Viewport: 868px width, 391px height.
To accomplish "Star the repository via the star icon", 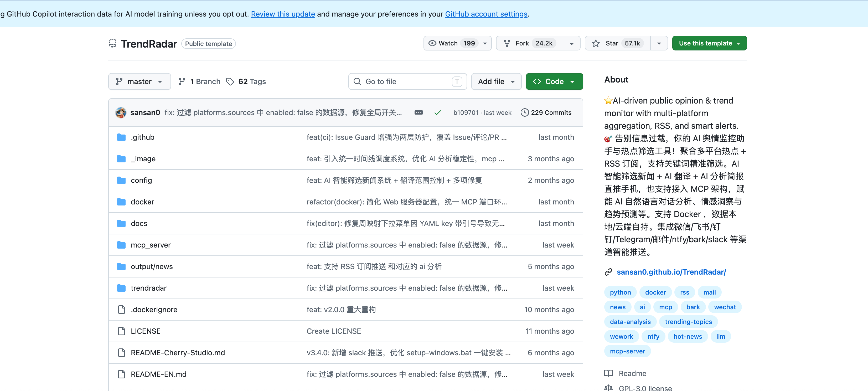I will point(596,43).
